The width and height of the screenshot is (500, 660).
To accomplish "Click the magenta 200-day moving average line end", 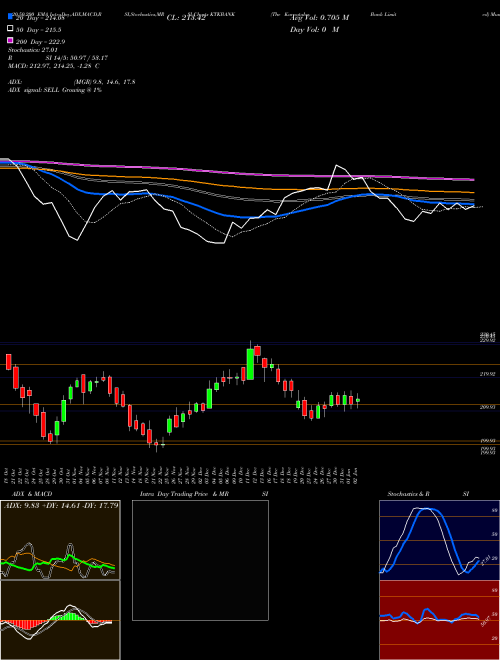I will (x=473, y=180).
